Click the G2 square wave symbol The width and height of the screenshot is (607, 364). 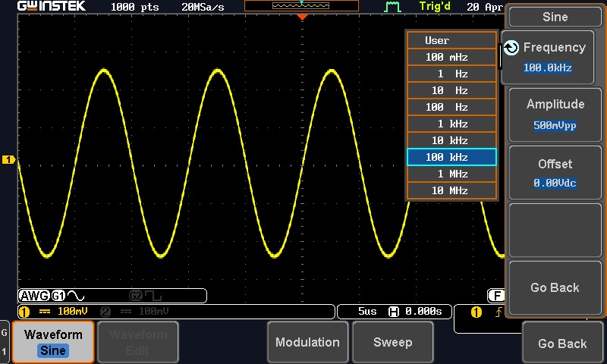tap(153, 296)
